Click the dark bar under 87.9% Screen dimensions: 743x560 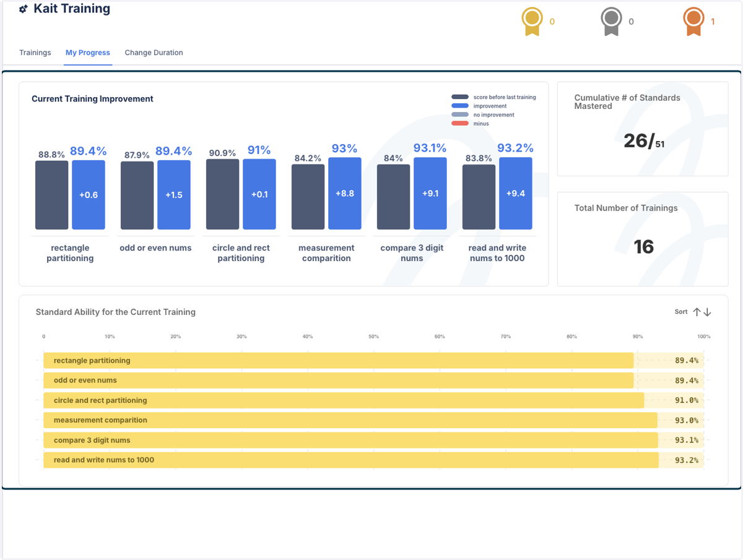point(137,196)
